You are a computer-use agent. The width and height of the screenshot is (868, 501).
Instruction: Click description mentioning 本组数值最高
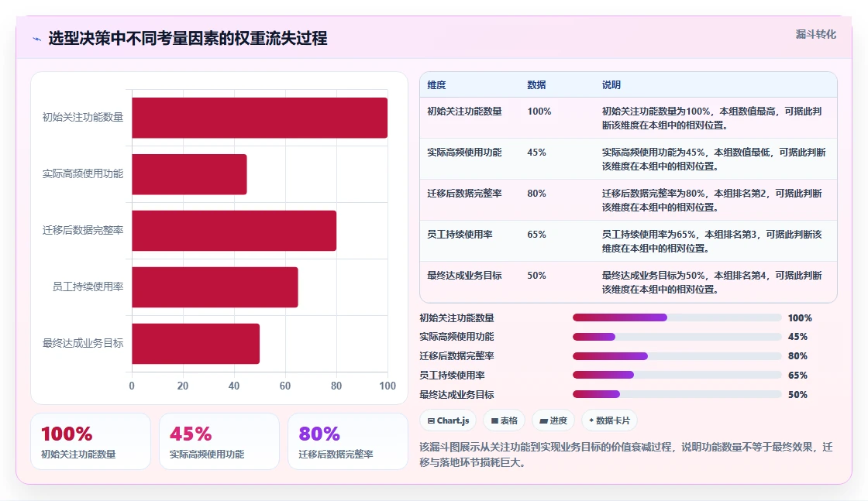click(x=712, y=118)
